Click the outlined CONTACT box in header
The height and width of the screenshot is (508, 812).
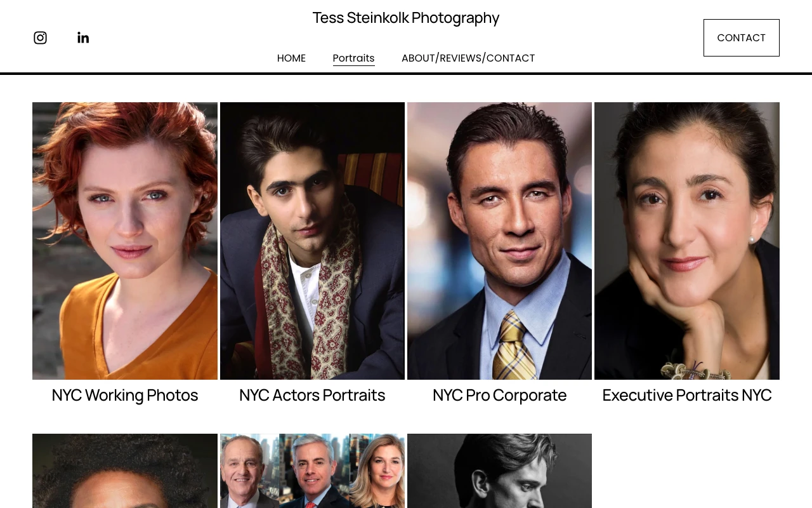coord(741,37)
